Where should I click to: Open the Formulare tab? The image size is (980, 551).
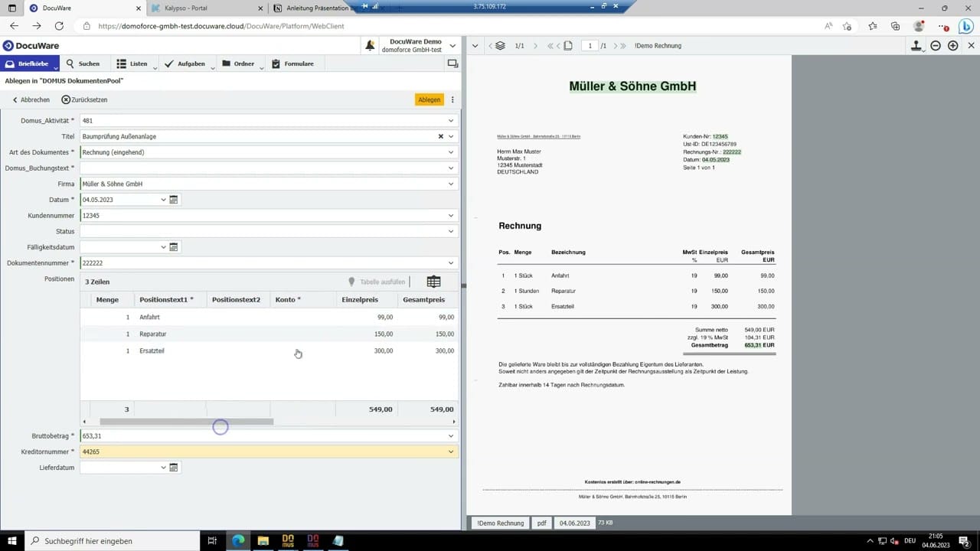point(292,64)
